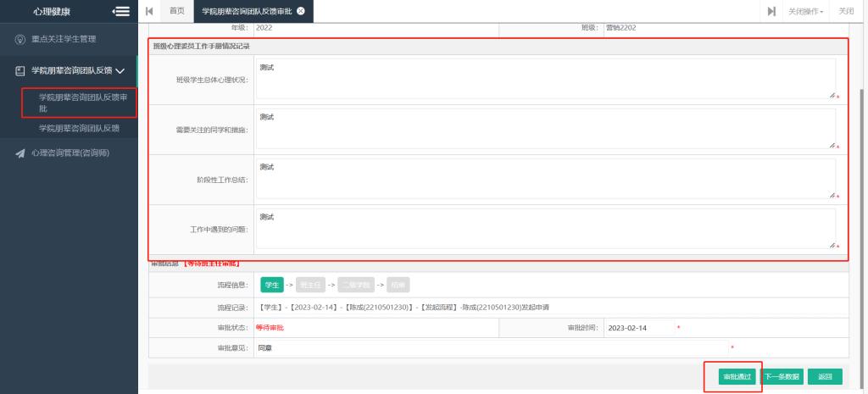
Task: Switch to the 首页 tab
Action: [x=176, y=11]
